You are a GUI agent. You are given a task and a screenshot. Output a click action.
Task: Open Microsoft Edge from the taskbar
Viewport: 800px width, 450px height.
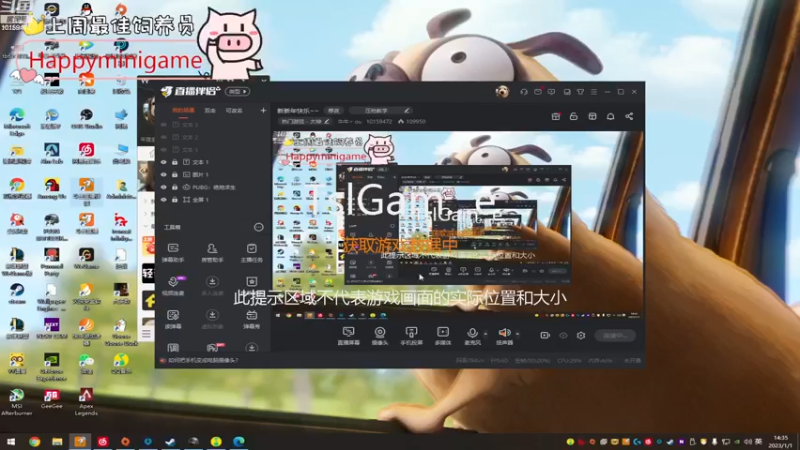point(239,441)
